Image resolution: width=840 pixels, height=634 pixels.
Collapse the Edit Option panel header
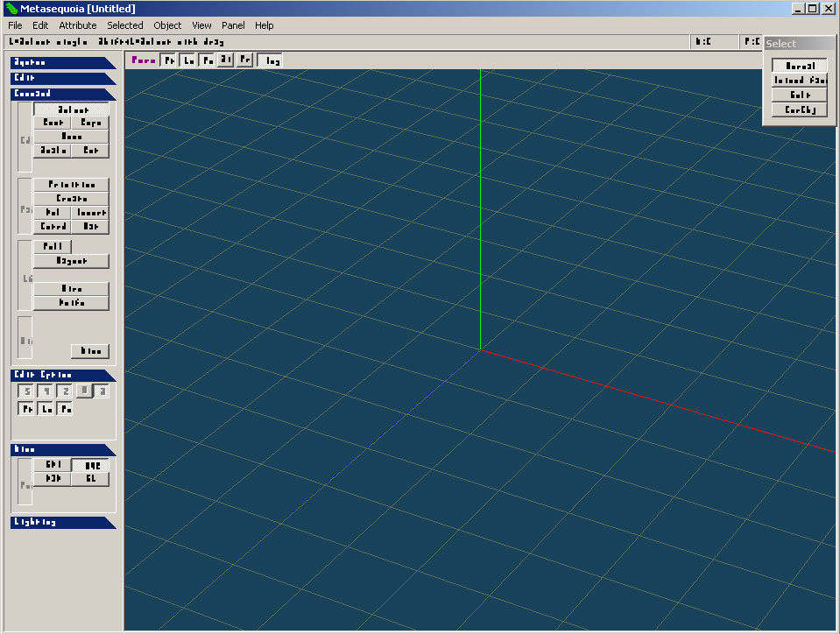pyautogui.click(x=63, y=375)
